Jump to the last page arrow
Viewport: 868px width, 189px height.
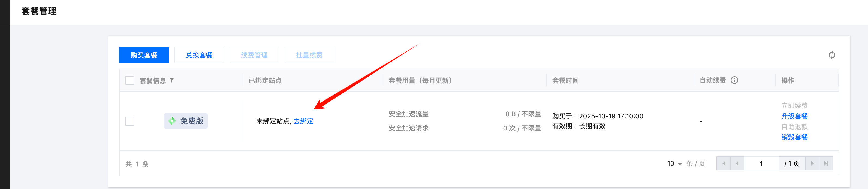pyautogui.click(x=826, y=163)
